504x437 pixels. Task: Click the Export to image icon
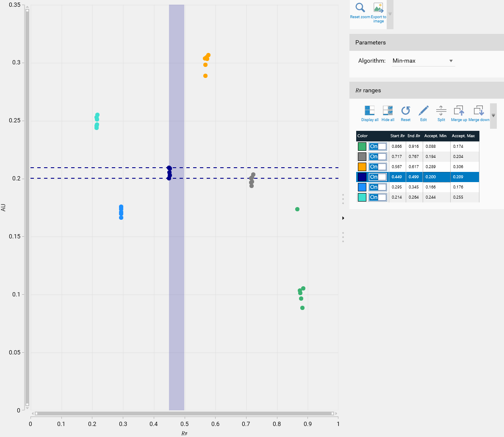pos(378,8)
